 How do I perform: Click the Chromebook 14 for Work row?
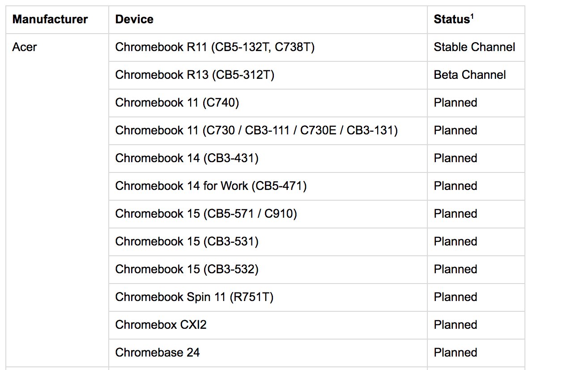211,186
